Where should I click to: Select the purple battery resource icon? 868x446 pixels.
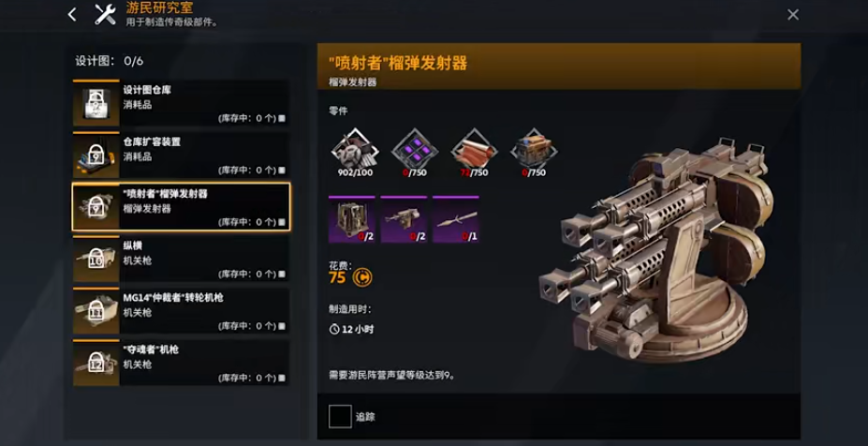415,148
